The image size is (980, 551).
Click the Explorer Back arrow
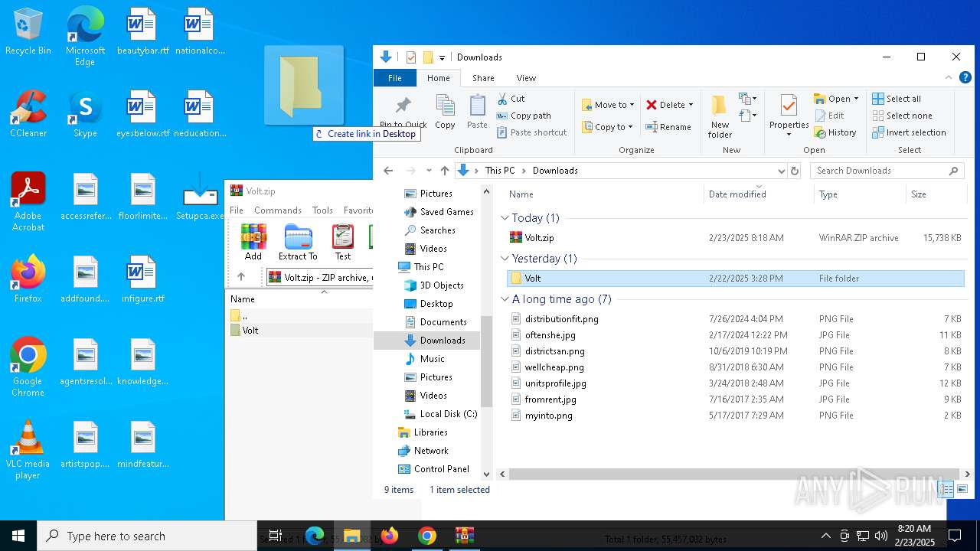pos(388,171)
